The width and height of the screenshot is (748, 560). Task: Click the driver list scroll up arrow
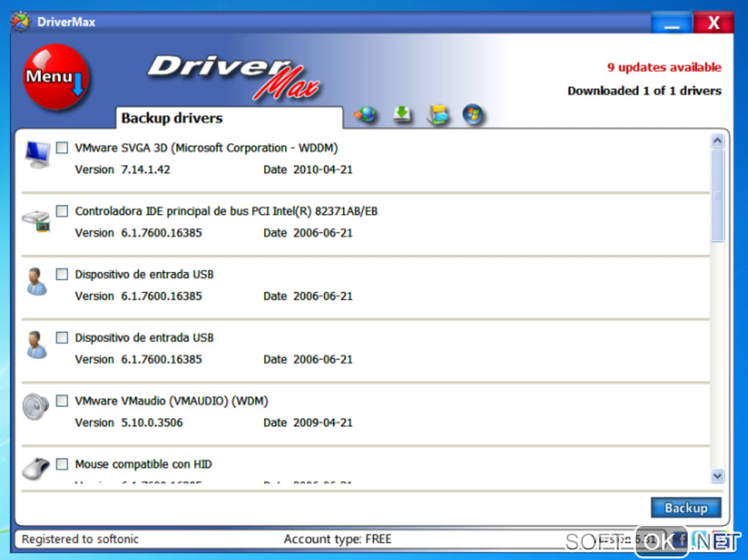click(x=717, y=141)
